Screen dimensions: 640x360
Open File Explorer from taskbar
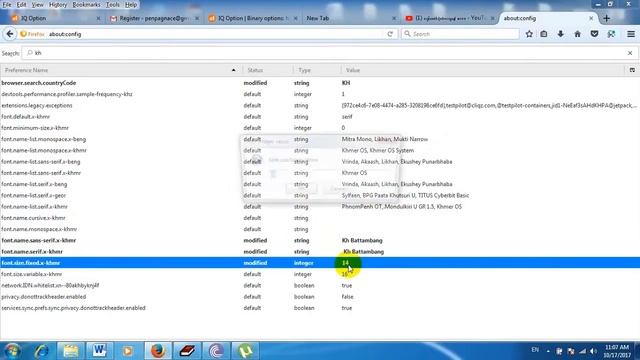[x=71, y=351]
